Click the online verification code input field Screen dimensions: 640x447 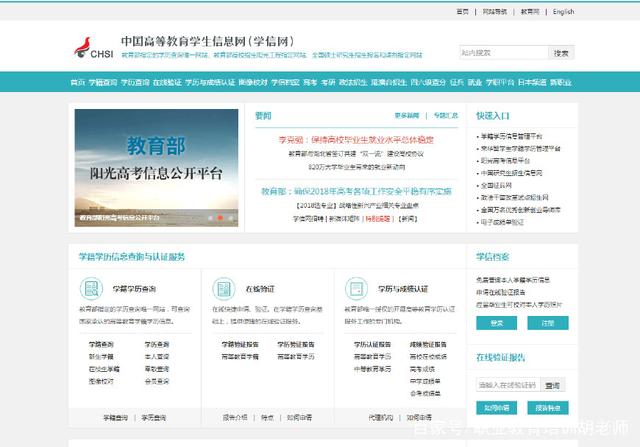pyautogui.click(x=508, y=384)
